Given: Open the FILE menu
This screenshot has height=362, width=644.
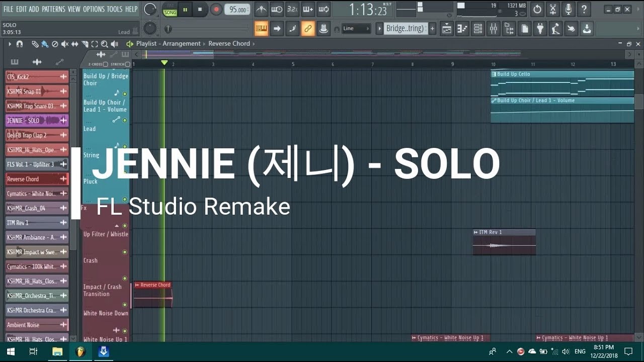Looking at the screenshot, I should point(8,9).
